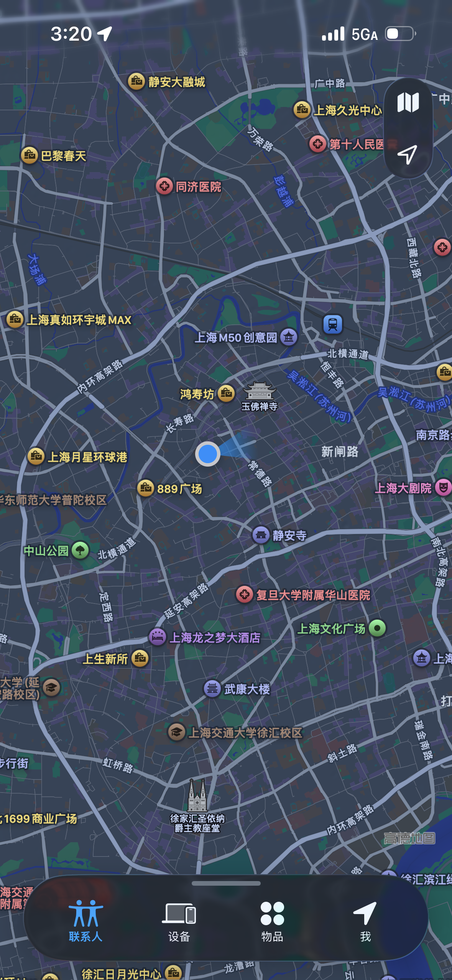Viewport: 452px width, 980px height.
Task: Select the 上海月星环球港 shopping marker
Action: click(36, 456)
